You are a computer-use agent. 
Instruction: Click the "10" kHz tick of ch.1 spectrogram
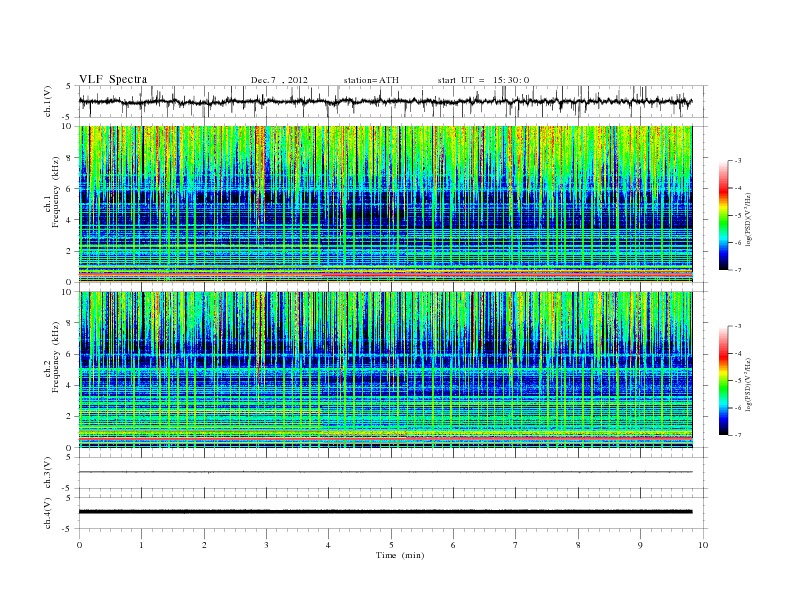pos(68,126)
